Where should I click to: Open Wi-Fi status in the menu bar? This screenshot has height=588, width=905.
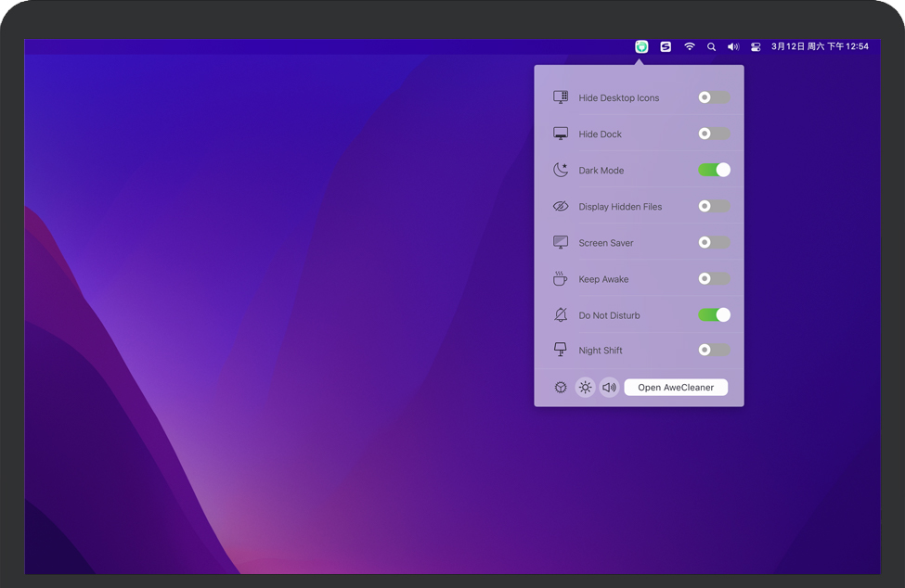689,46
